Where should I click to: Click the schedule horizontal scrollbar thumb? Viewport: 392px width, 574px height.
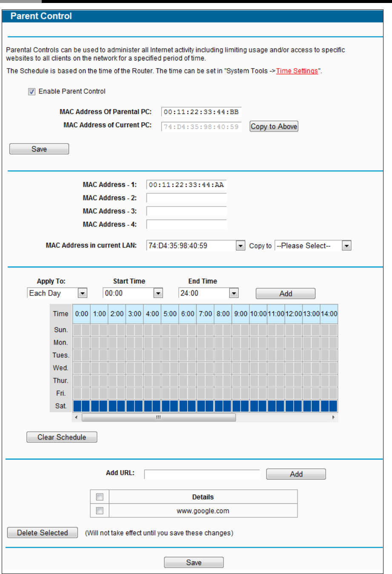158,417
